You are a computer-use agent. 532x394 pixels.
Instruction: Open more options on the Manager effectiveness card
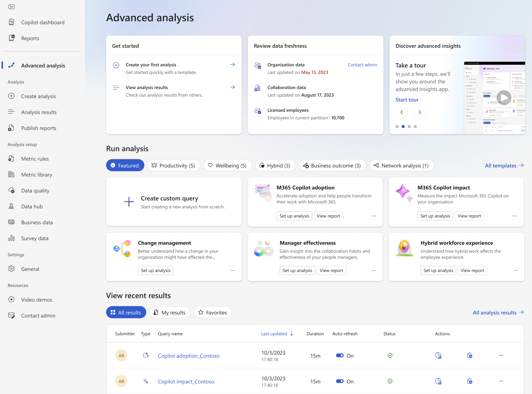point(374,270)
